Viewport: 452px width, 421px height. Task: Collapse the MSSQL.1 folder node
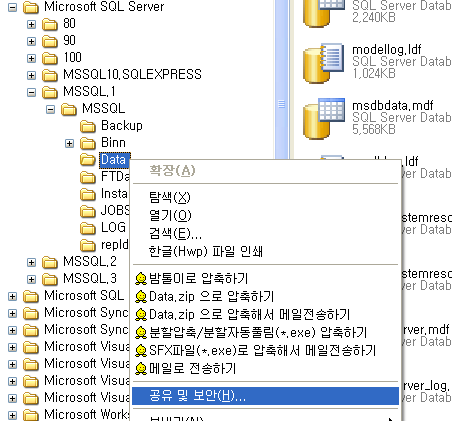click(x=31, y=92)
